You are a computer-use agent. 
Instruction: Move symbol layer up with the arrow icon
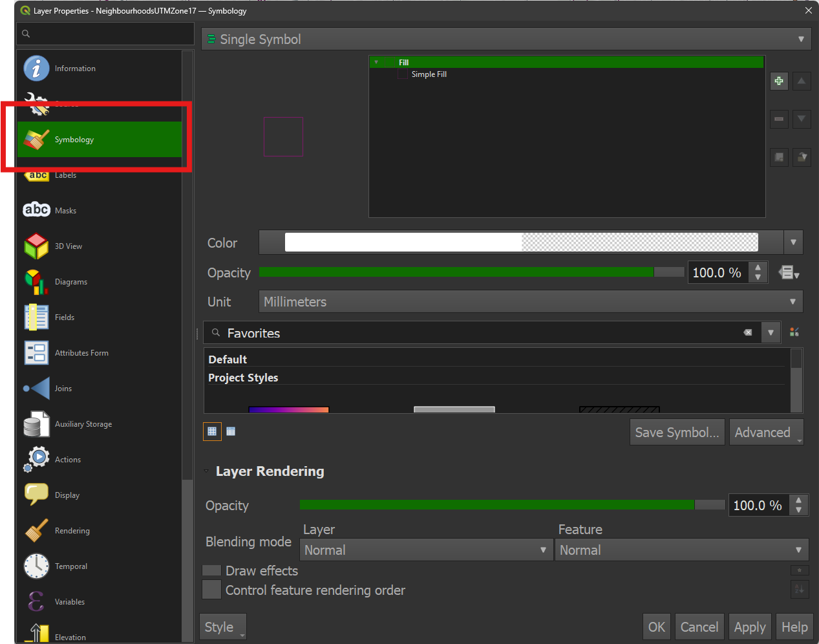(x=802, y=81)
